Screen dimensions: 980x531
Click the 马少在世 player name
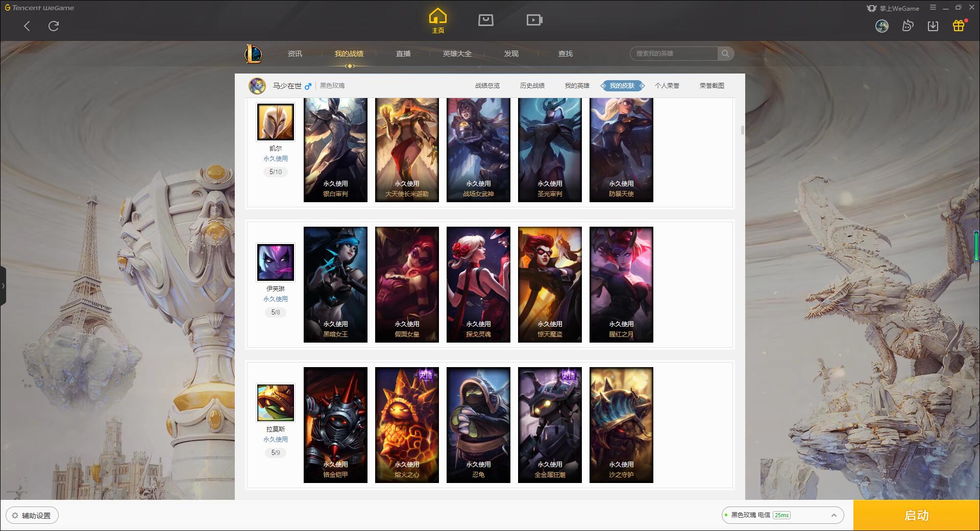(x=287, y=86)
